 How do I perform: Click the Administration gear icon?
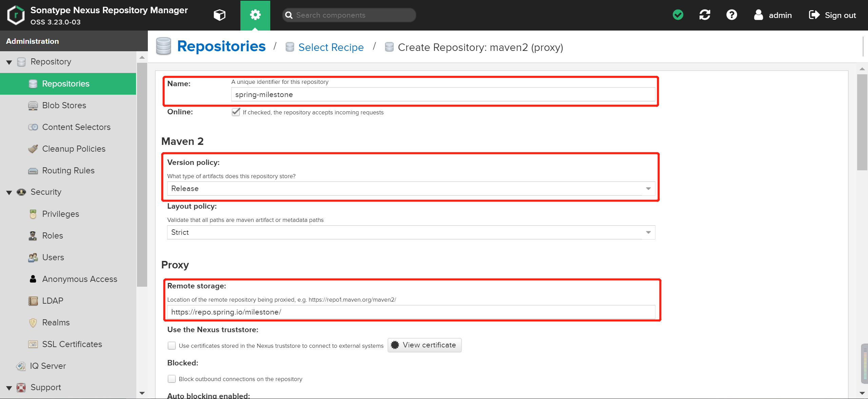(255, 15)
